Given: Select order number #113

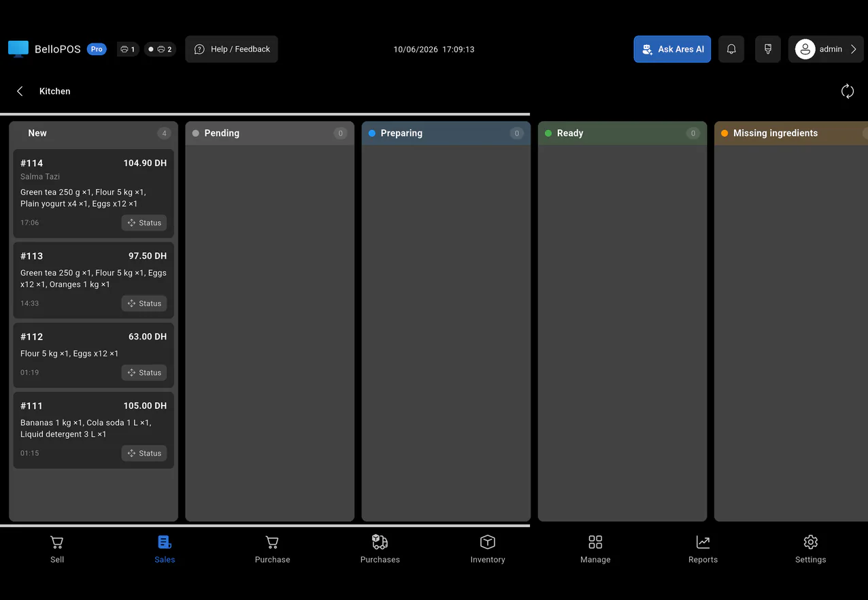Looking at the screenshot, I should [32, 256].
